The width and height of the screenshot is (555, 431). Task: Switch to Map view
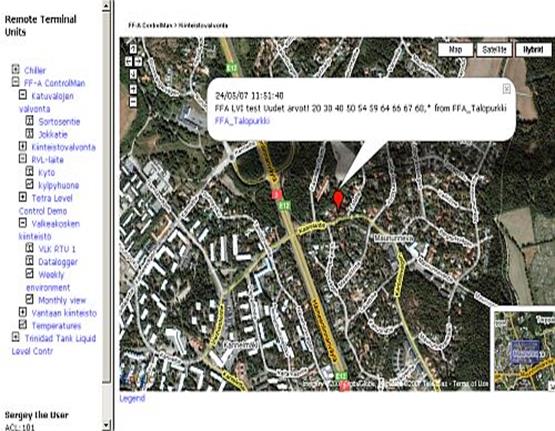[456, 50]
